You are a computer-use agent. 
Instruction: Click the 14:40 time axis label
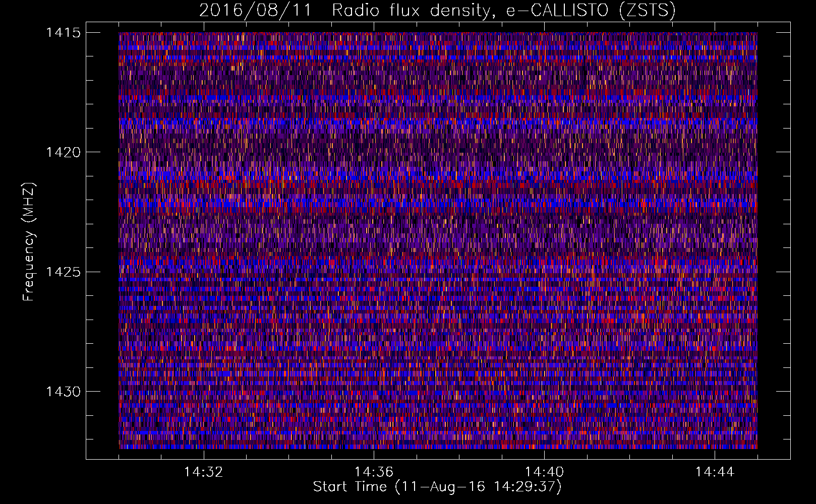(545, 472)
